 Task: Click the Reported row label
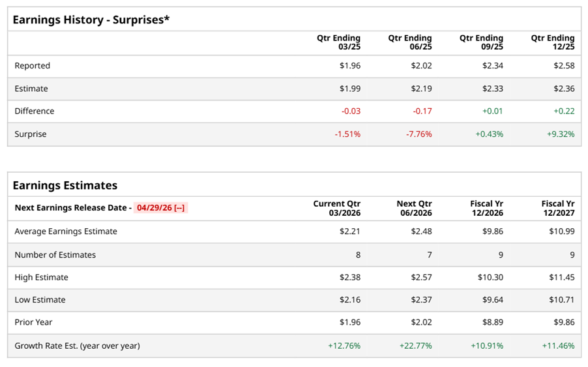pyautogui.click(x=33, y=66)
